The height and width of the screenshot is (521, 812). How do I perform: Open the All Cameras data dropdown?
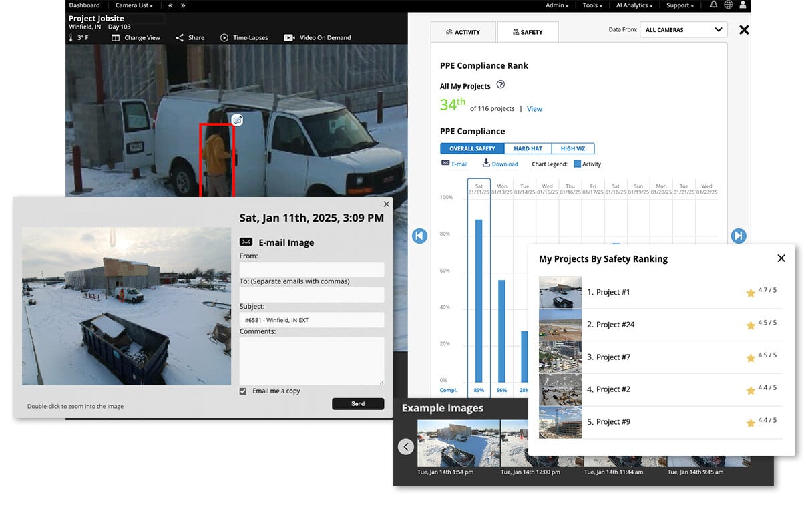(683, 30)
